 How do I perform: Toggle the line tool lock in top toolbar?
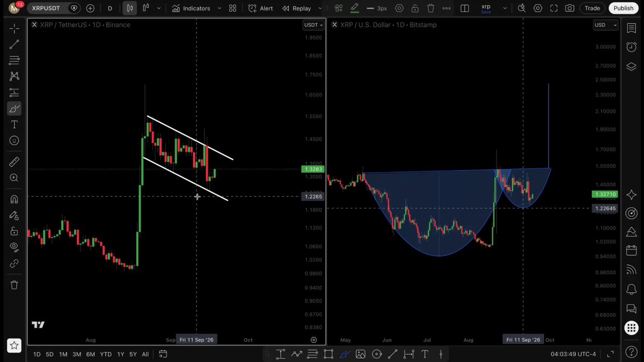coord(415,9)
